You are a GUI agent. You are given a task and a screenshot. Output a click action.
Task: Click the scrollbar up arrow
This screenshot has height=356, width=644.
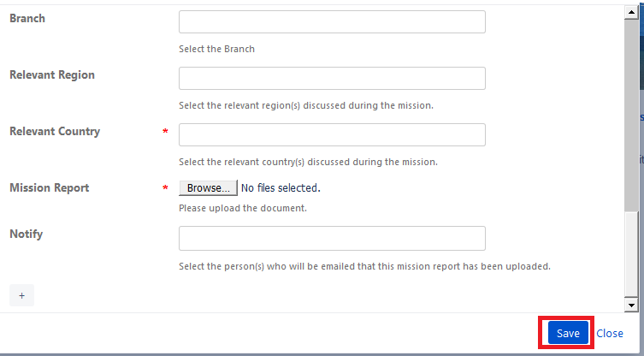[x=631, y=12]
